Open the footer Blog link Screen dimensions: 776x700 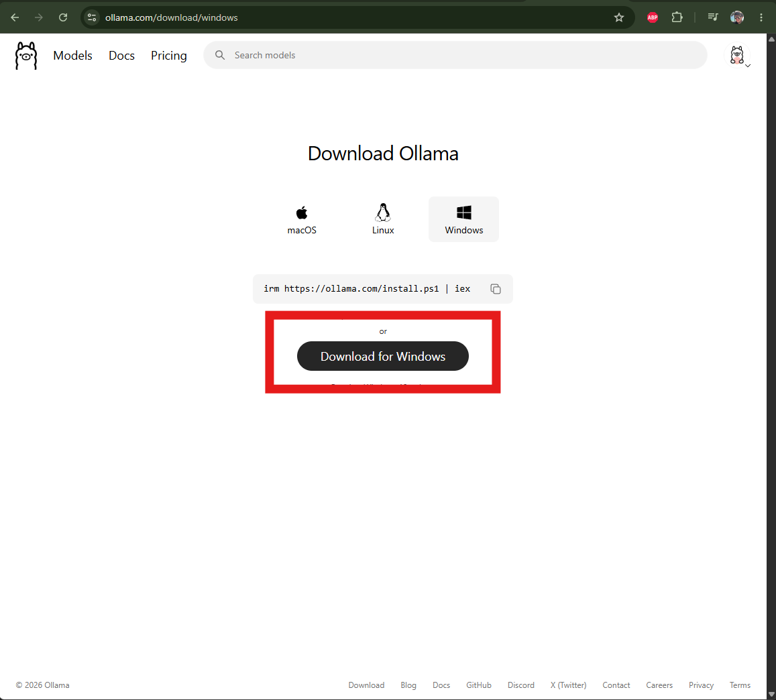[x=408, y=685]
